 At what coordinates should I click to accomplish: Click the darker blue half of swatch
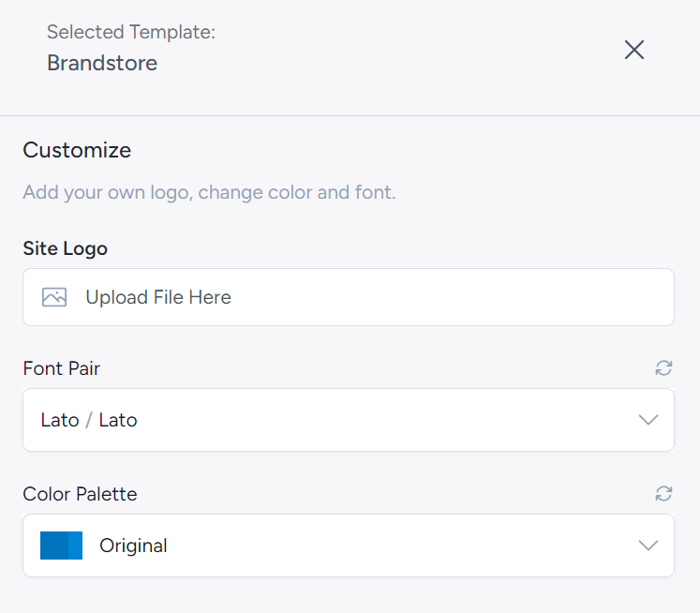pos(52,546)
